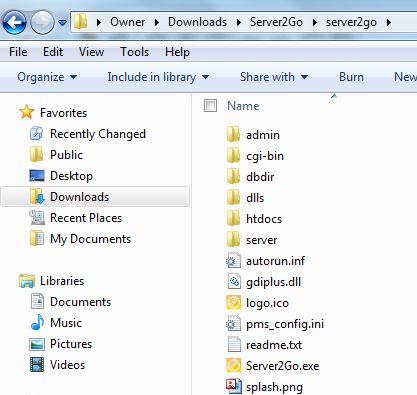This screenshot has width=417, height=395.
Task: Click the Recently Changed icon in Favorites
Action: pyautogui.click(x=36, y=134)
